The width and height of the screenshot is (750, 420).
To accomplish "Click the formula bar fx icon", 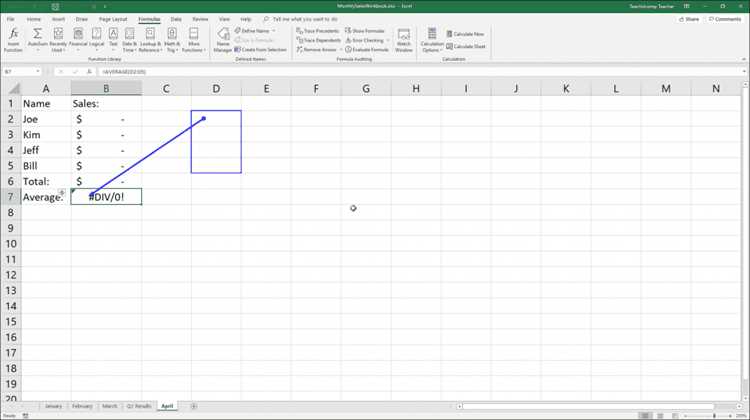I will tap(89, 72).
